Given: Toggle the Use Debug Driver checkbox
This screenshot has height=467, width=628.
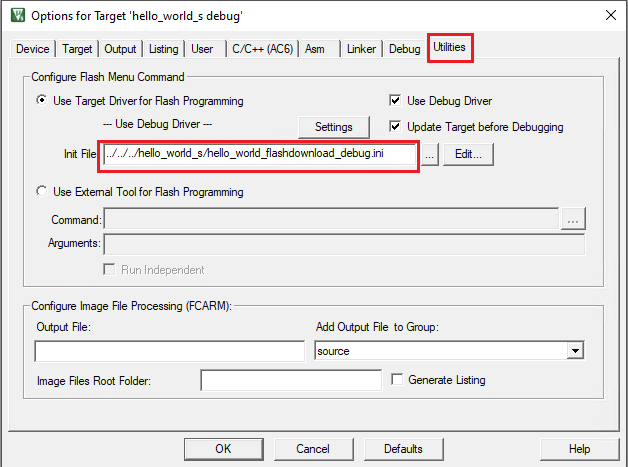Looking at the screenshot, I should [396, 101].
